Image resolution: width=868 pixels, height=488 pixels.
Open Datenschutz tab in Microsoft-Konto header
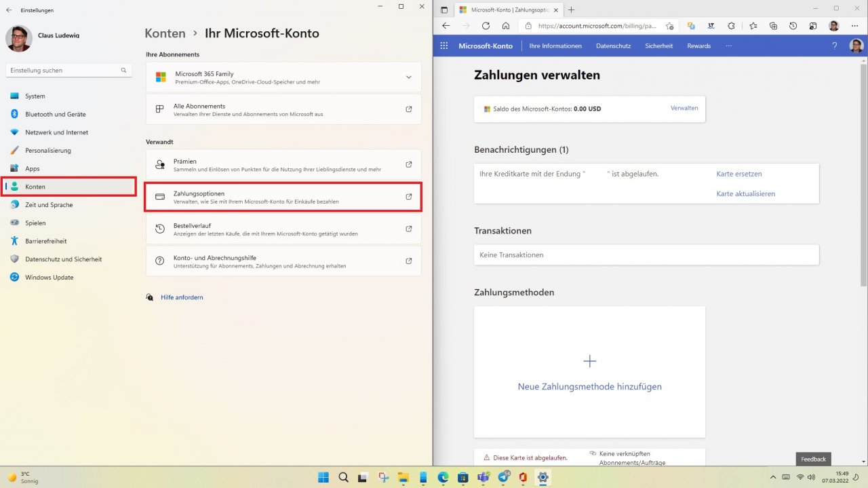[x=613, y=46]
